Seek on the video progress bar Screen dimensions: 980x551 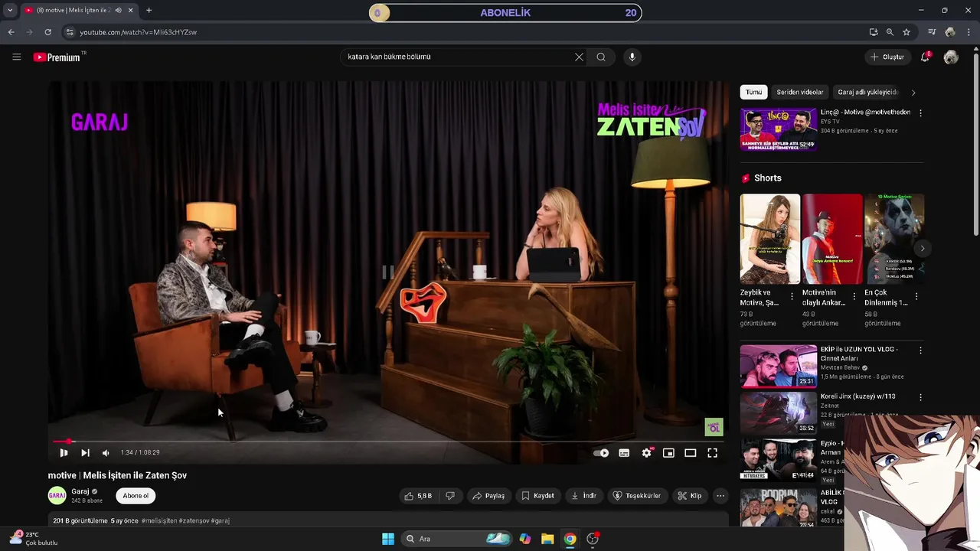(x=388, y=442)
